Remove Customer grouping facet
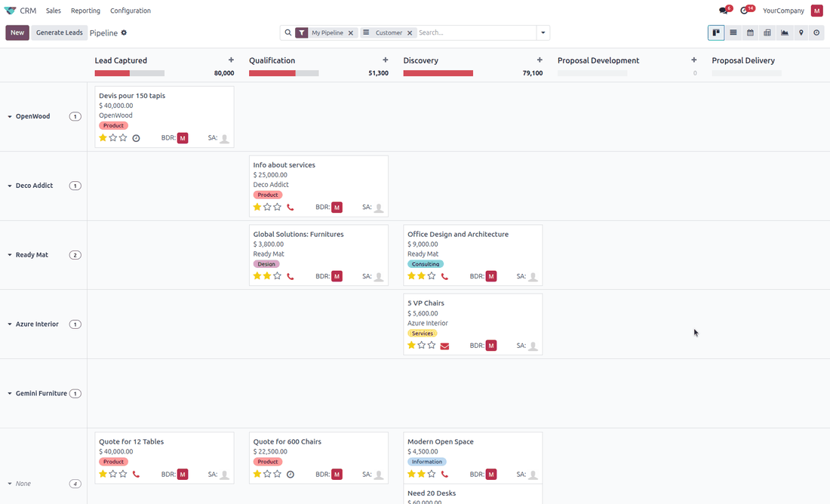The width and height of the screenshot is (830, 504). [410, 33]
